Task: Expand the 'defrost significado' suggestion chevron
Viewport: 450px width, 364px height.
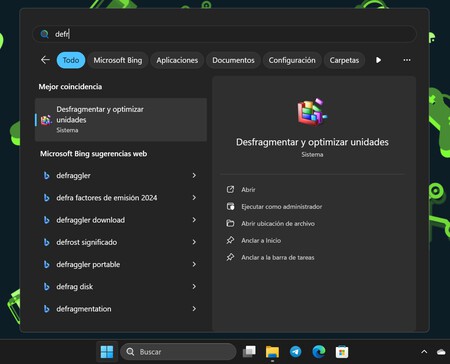Action: coord(194,242)
